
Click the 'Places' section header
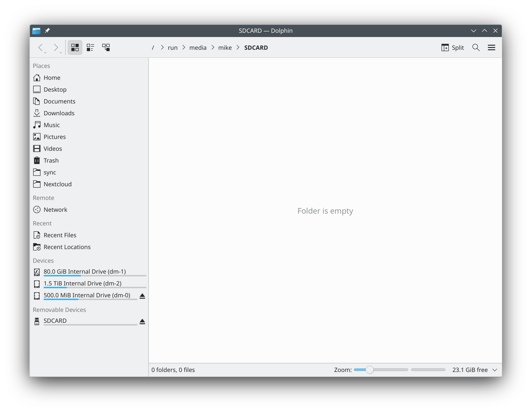(x=42, y=66)
